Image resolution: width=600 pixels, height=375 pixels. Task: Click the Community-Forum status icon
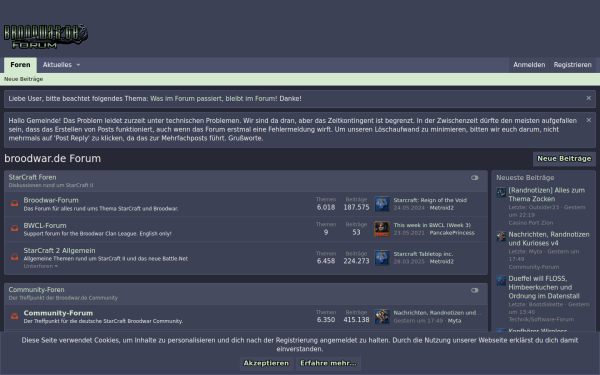15,316
